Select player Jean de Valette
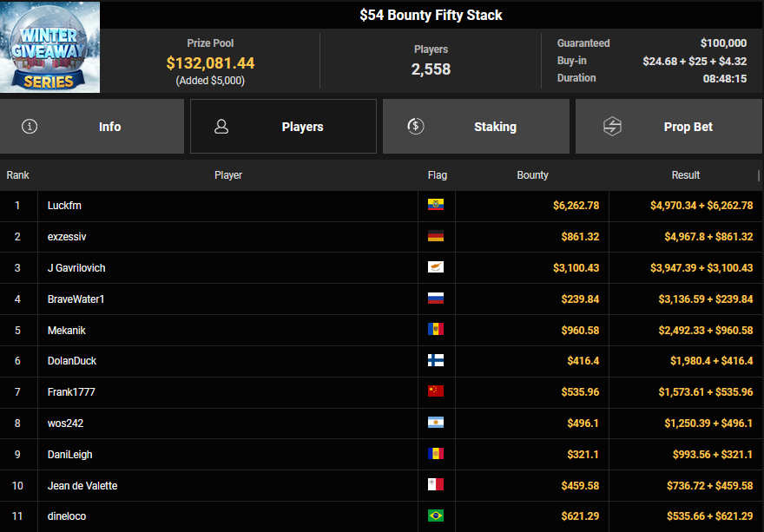 [x=82, y=486]
